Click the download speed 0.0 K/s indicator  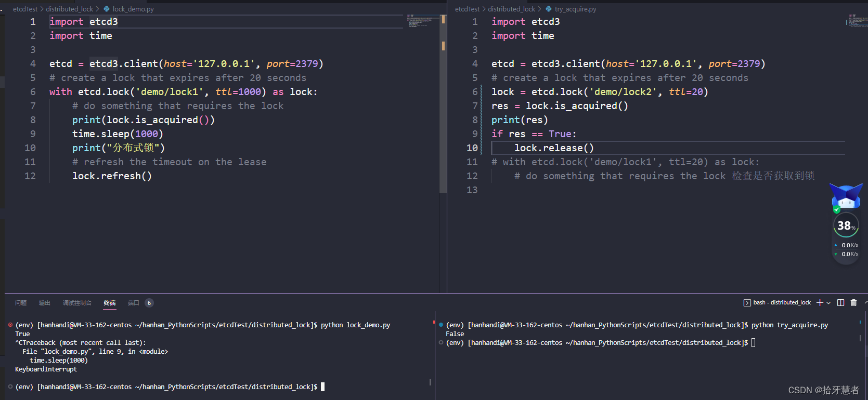(846, 254)
